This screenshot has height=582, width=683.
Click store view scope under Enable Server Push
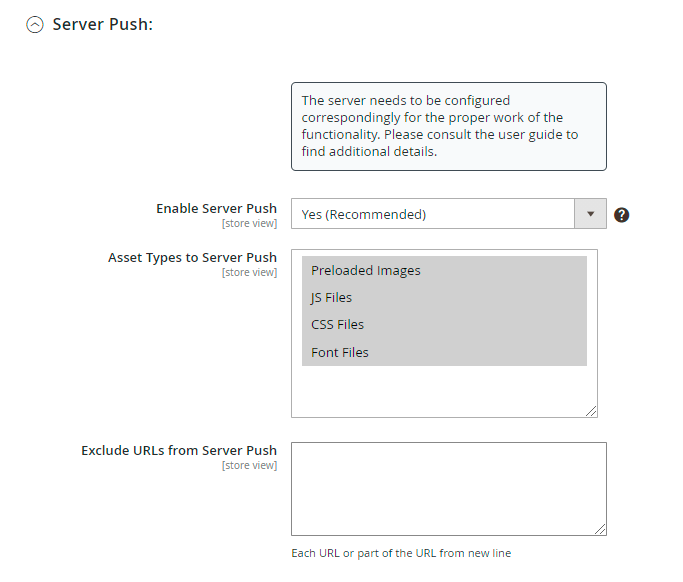[x=249, y=223]
